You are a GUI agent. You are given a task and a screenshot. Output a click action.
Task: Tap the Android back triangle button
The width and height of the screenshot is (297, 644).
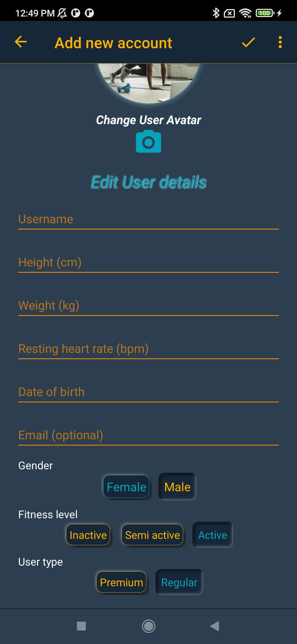tap(215, 626)
